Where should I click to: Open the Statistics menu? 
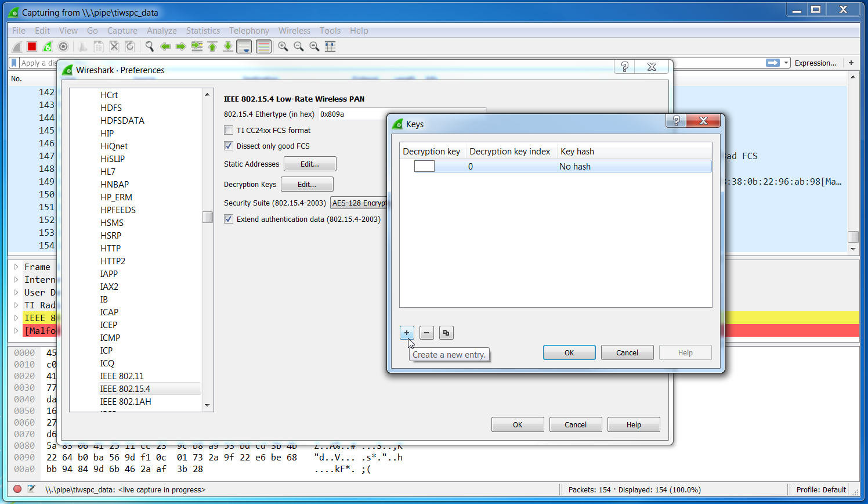[202, 31]
